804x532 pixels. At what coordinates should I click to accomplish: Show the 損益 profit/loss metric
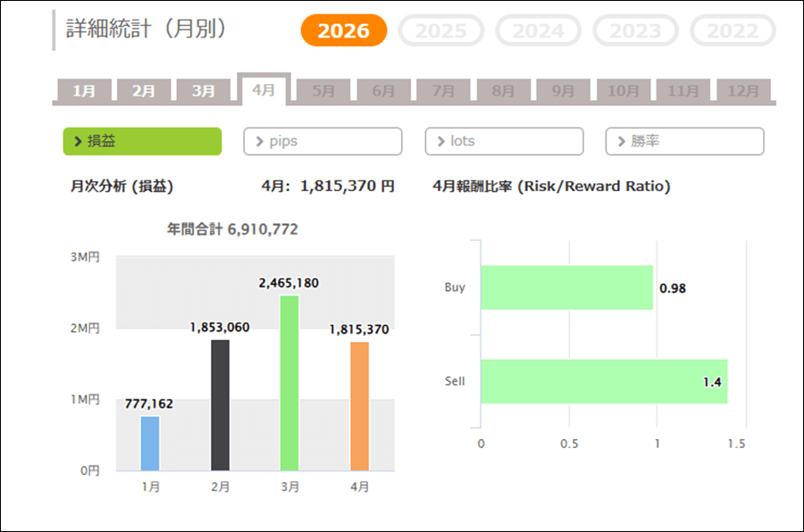pyautogui.click(x=142, y=141)
